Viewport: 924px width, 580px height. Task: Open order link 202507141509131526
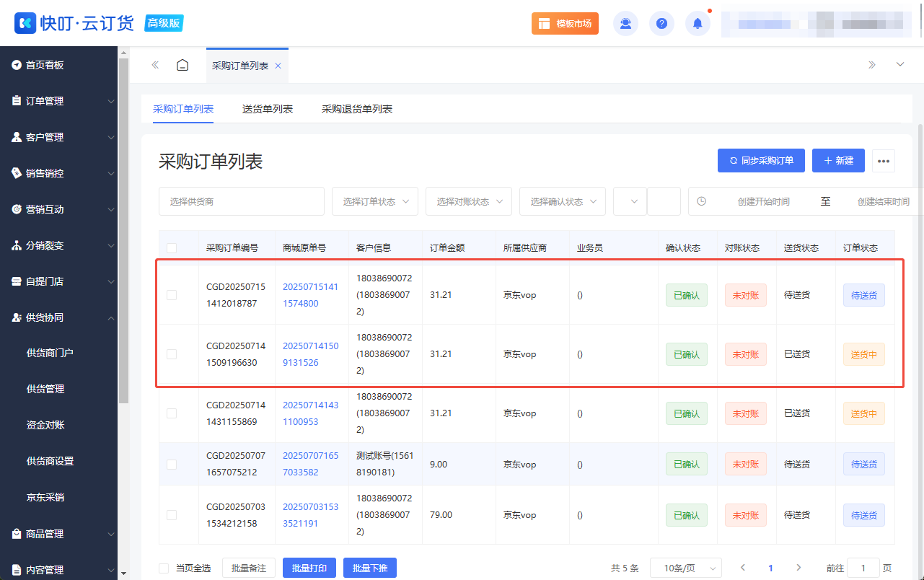click(x=310, y=354)
